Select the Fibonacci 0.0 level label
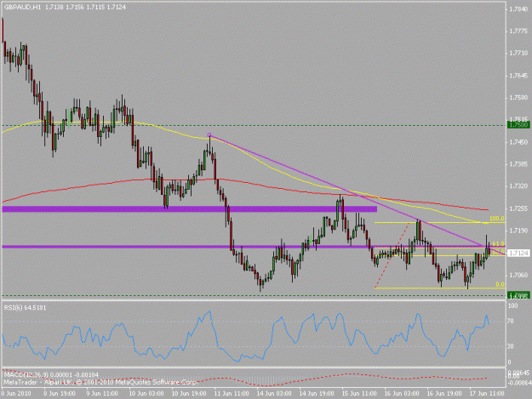This screenshot has width=532, height=399. 500,284
